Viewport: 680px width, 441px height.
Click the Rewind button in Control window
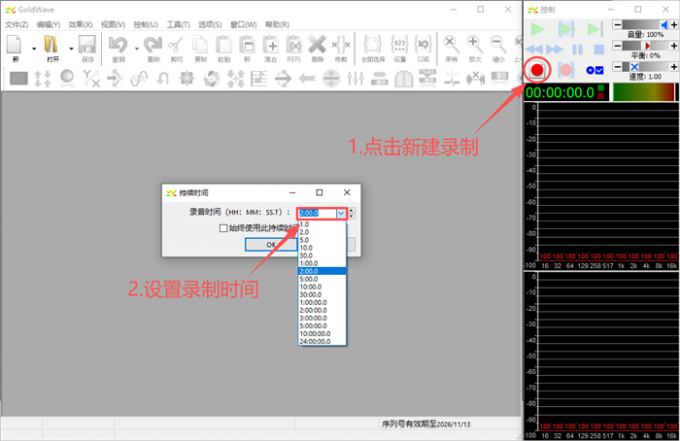point(534,49)
